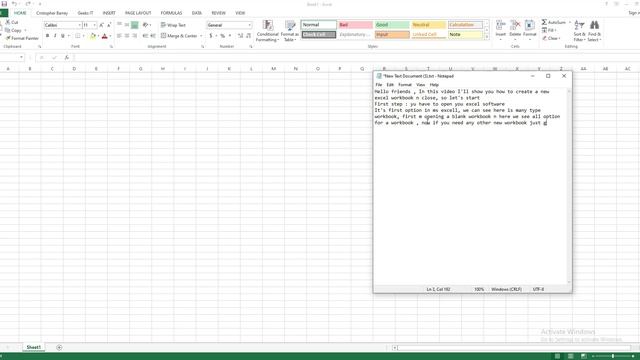Open the INSERT ribbon tab
Screen dimensions: 640x360
pos(109,13)
